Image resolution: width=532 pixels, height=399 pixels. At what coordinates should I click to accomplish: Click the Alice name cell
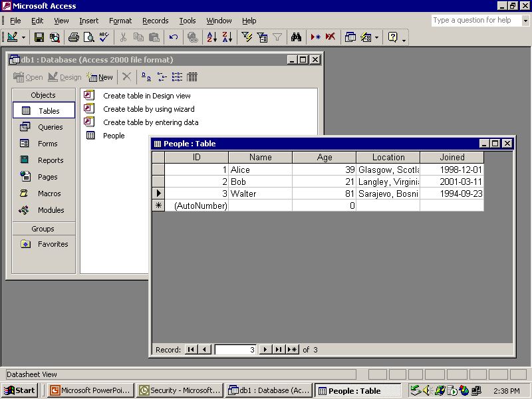[x=260, y=170]
